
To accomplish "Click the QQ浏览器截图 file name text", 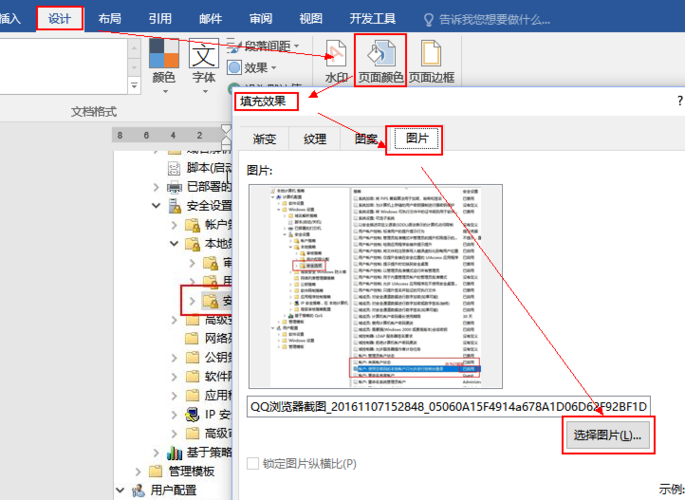I will coord(448,407).
